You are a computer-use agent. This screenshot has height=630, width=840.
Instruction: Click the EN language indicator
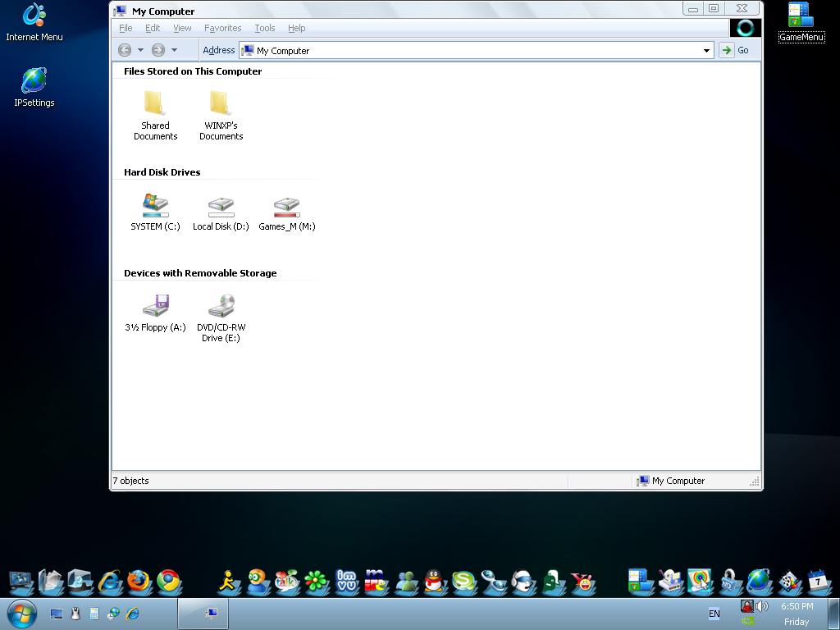(x=714, y=614)
